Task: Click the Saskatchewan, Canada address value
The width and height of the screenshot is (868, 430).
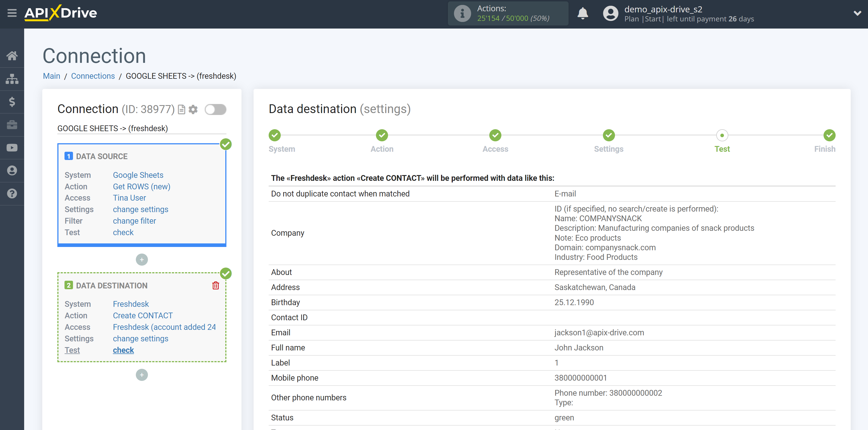Action: [x=595, y=288]
